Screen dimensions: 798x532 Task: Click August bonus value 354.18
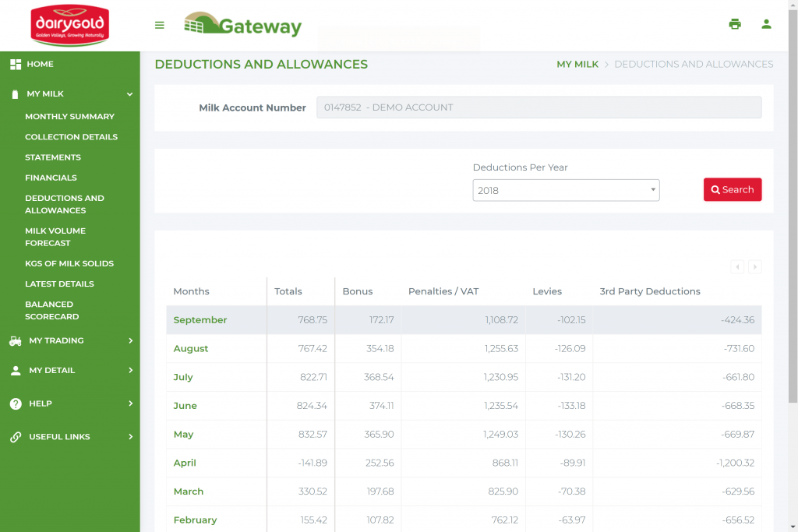pyautogui.click(x=380, y=348)
